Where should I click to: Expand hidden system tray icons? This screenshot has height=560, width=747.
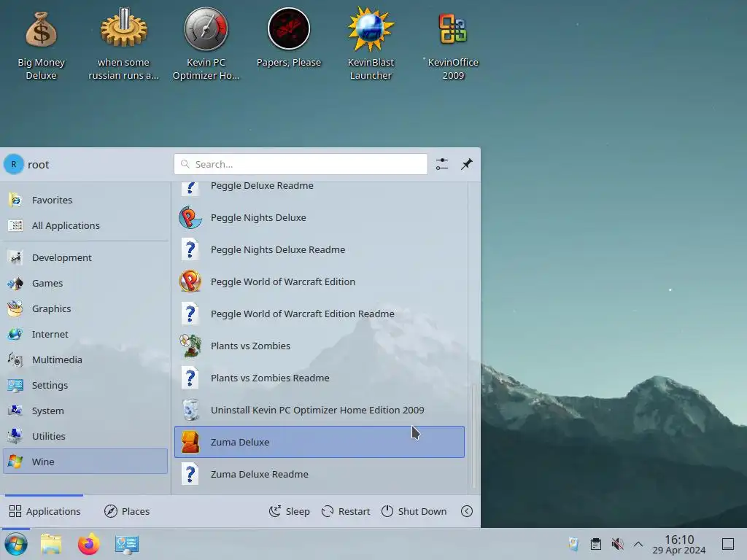point(638,544)
